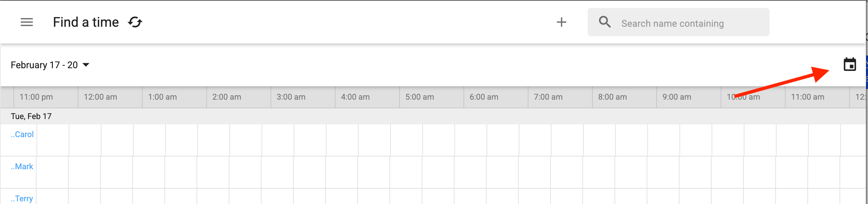Select the 12:00 am time column header
The height and width of the screenshot is (204, 868).
pos(100,97)
